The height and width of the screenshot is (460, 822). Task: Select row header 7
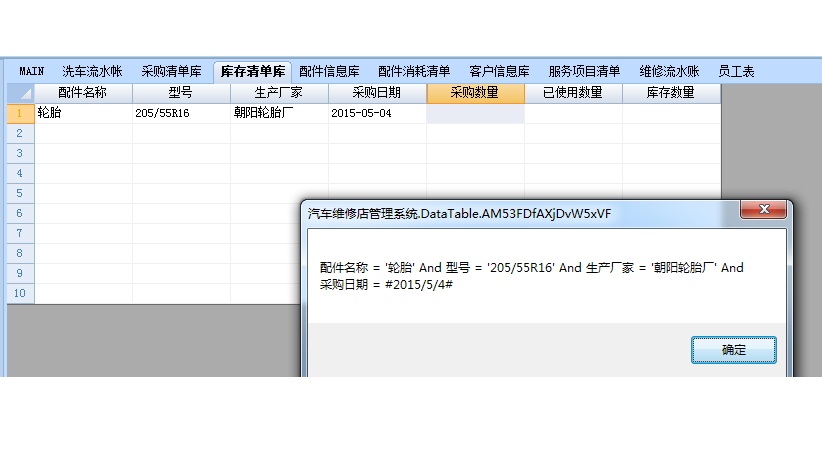pyautogui.click(x=20, y=233)
